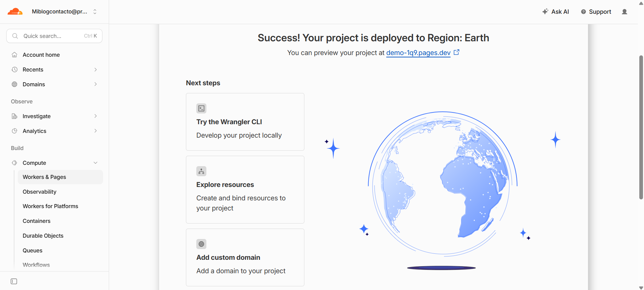Click the Success deployment heading text
Viewport: 644px width, 290px height.
coord(373,38)
